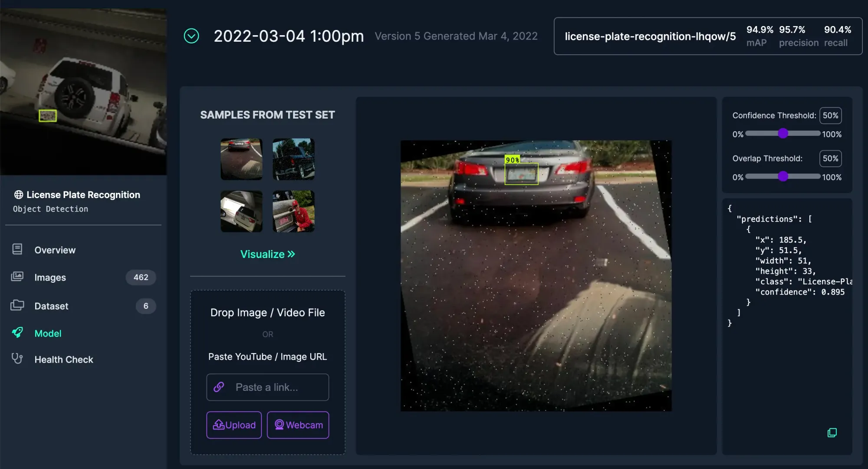Click the Images gallery icon

17,277
